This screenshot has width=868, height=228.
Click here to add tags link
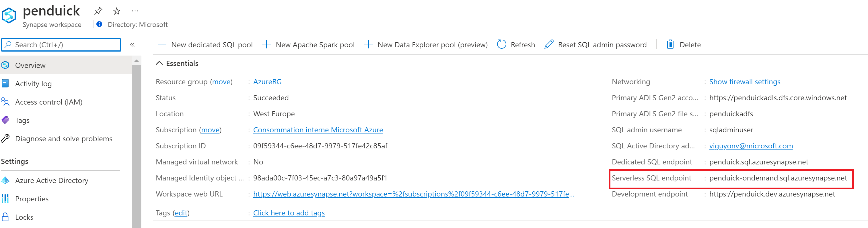[x=289, y=213]
